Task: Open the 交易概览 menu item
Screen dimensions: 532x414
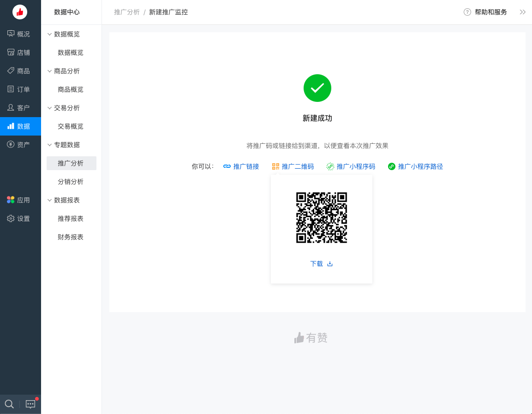Action: (71, 126)
